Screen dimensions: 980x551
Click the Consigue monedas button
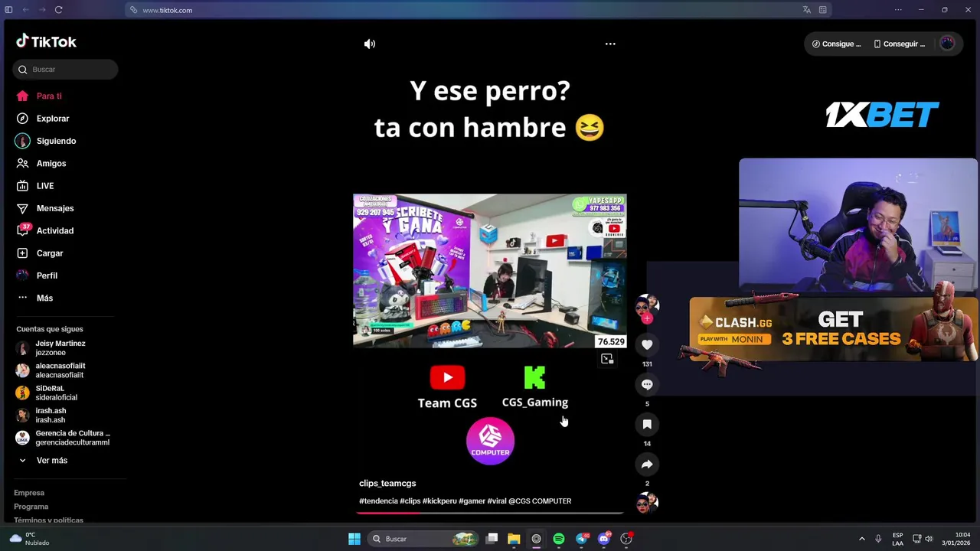pos(836,44)
